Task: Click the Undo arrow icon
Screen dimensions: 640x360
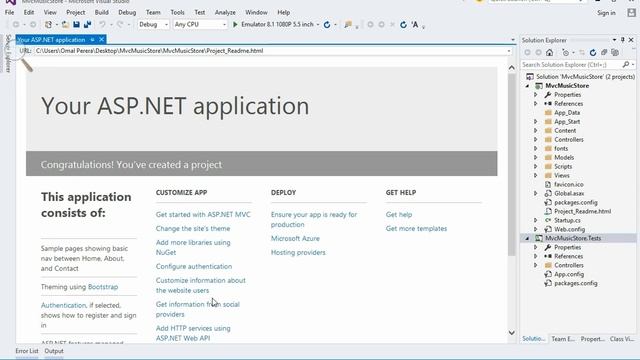Action: (102, 24)
